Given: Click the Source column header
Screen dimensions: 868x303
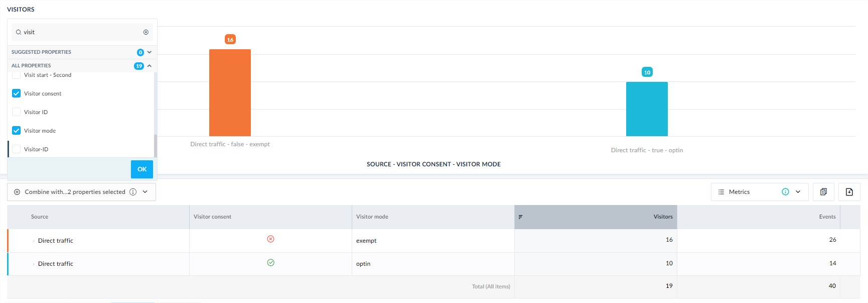Looking at the screenshot, I should point(40,217).
